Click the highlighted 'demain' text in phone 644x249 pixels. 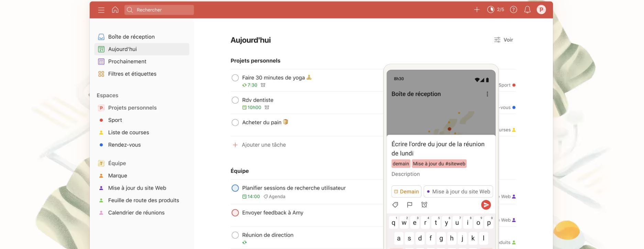pyautogui.click(x=401, y=164)
